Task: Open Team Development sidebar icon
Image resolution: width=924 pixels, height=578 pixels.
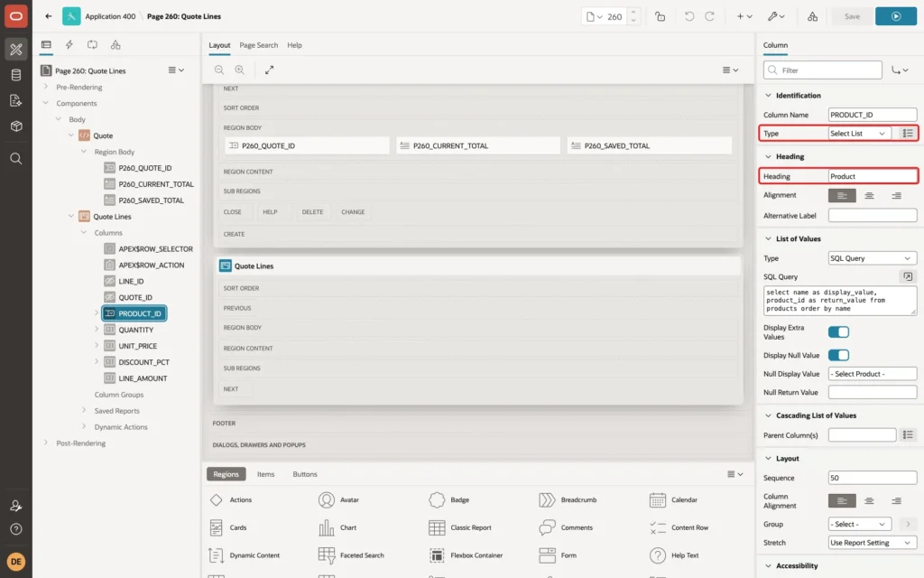Action: (16, 101)
